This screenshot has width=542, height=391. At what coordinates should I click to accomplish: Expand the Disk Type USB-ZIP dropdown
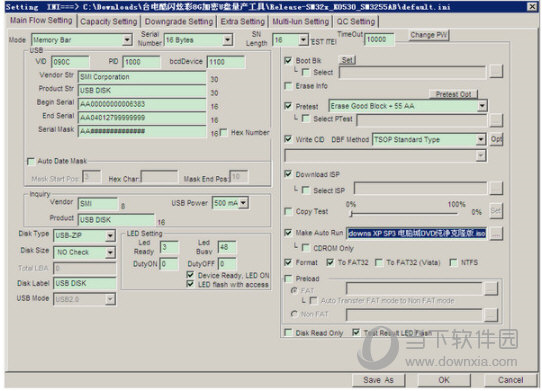(110, 236)
